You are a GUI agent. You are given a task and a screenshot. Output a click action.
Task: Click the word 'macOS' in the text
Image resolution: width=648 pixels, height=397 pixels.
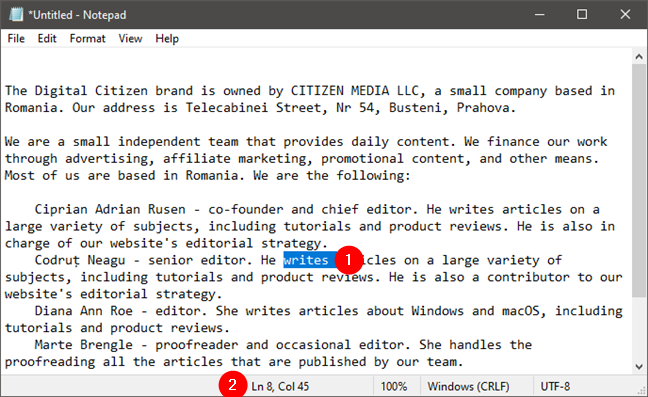pyautogui.click(x=521, y=311)
